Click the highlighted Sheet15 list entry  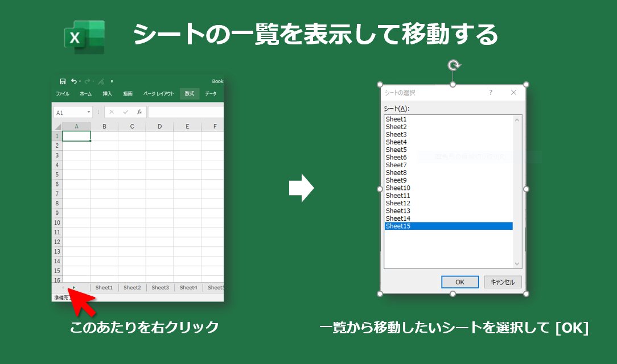449,226
